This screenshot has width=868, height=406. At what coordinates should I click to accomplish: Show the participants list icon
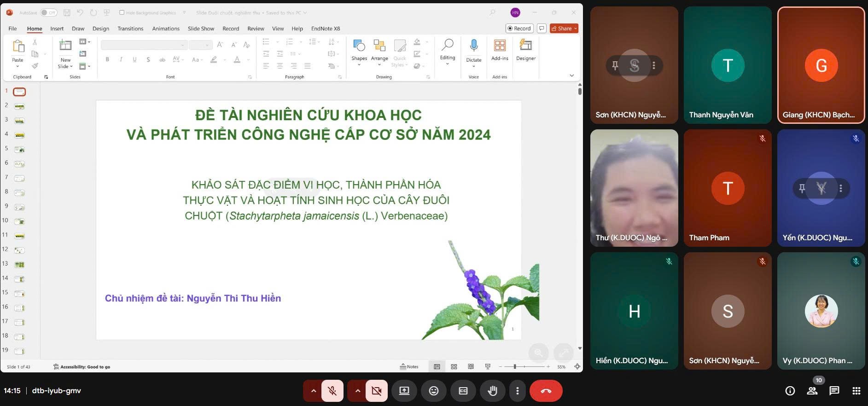pos(812,391)
